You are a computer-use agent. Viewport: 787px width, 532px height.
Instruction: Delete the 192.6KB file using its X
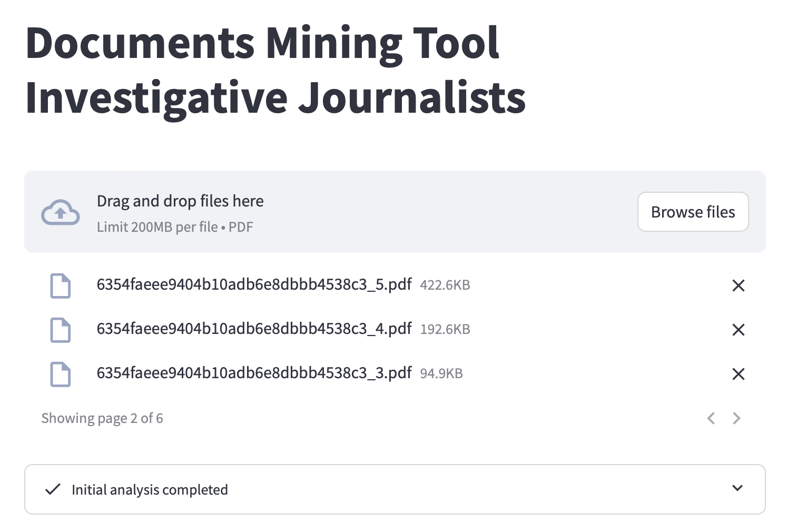[x=738, y=330]
